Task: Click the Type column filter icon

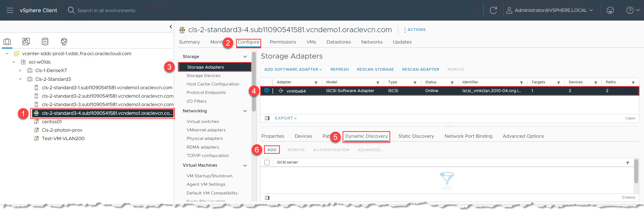Action: pos(415,83)
